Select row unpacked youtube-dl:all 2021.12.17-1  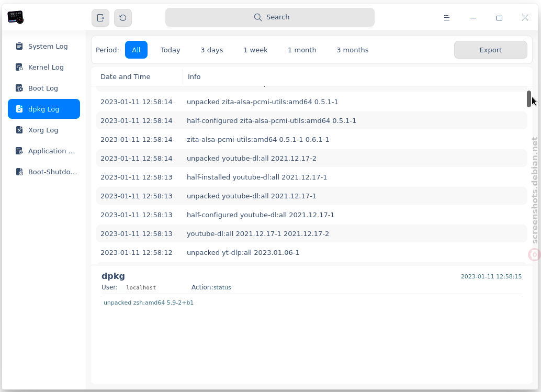point(311,196)
